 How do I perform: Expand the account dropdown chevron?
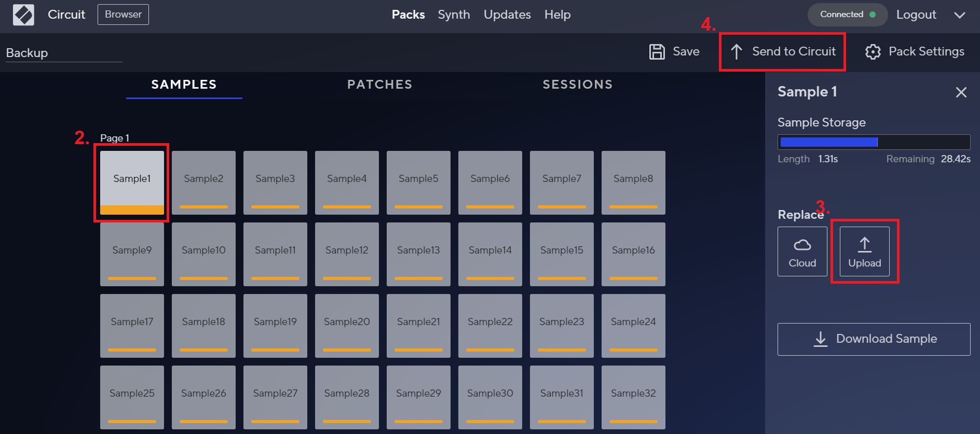point(960,15)
